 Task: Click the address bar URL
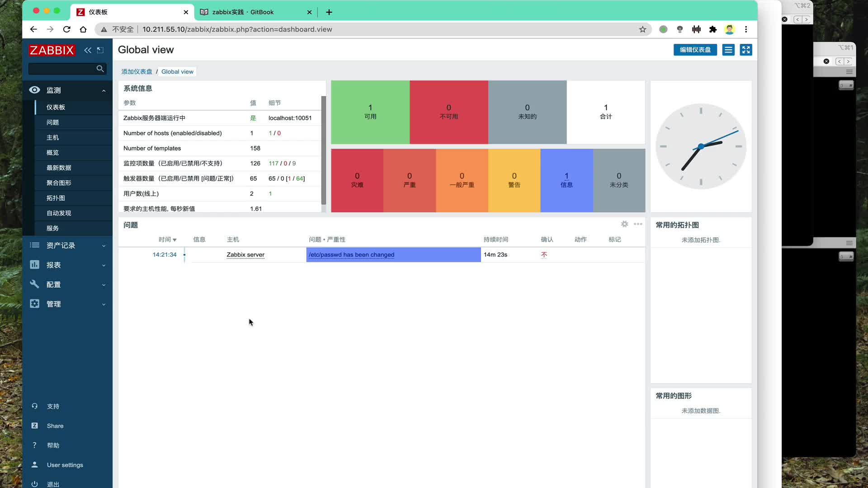point(237,29)
